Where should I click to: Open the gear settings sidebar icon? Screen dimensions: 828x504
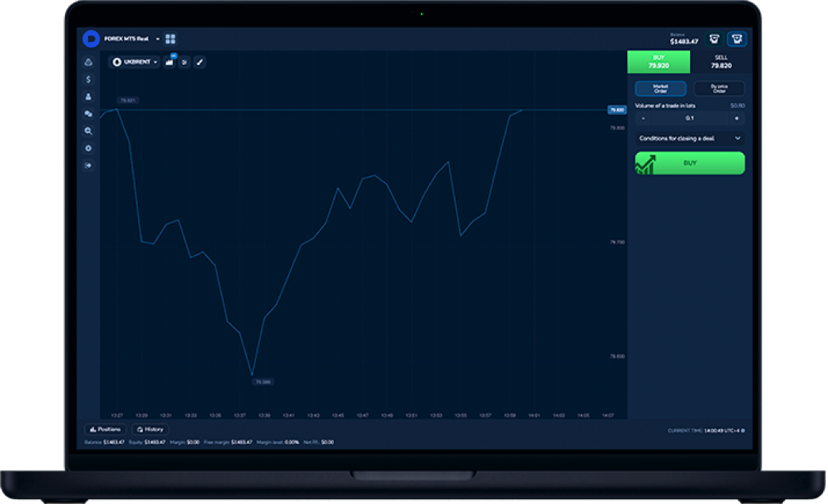pos(88,148)
